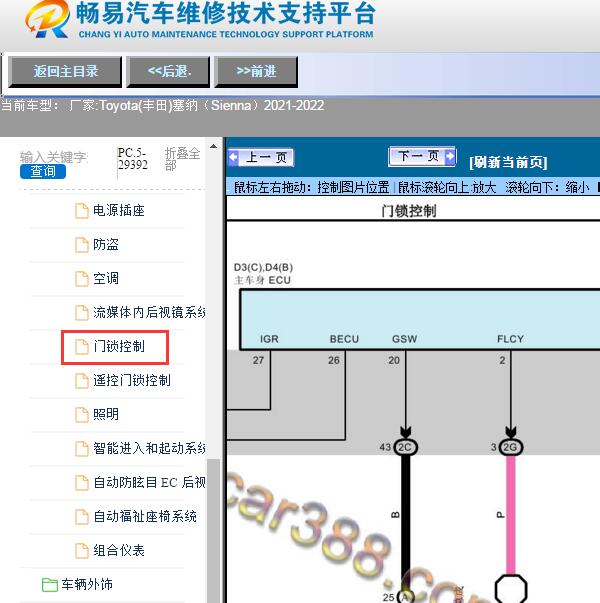The height and width of the screenshot is (603, 600).
Task: Open next page with 下一页 button
Action: 422,156
